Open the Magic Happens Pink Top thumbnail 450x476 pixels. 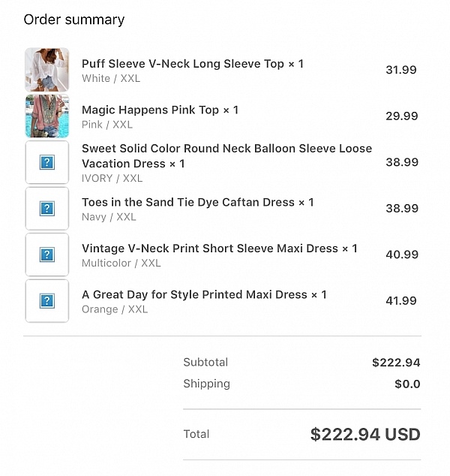47,116
